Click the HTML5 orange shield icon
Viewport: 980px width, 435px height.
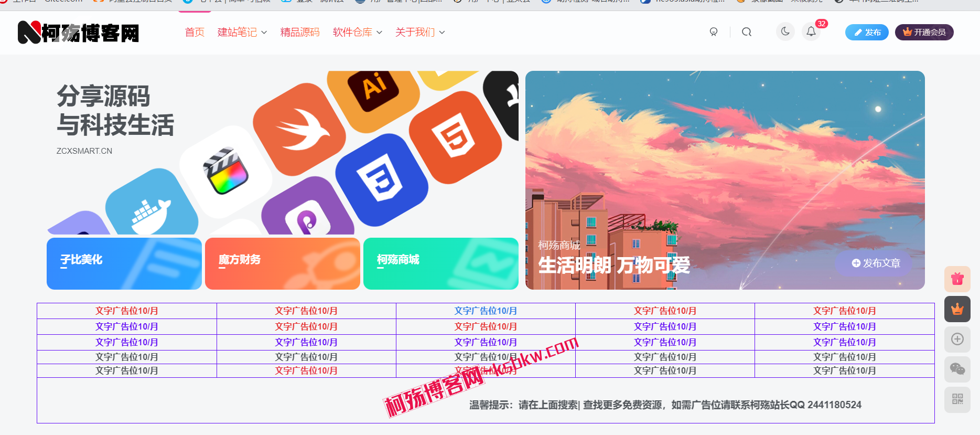455,137
